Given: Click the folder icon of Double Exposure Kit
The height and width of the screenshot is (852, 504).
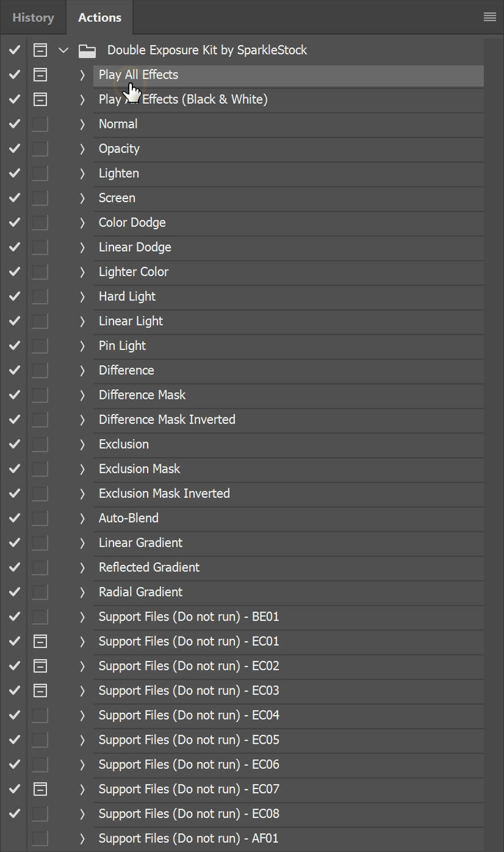Looking at the screenshot, I should pyautogui.click(x=87, y=51).
